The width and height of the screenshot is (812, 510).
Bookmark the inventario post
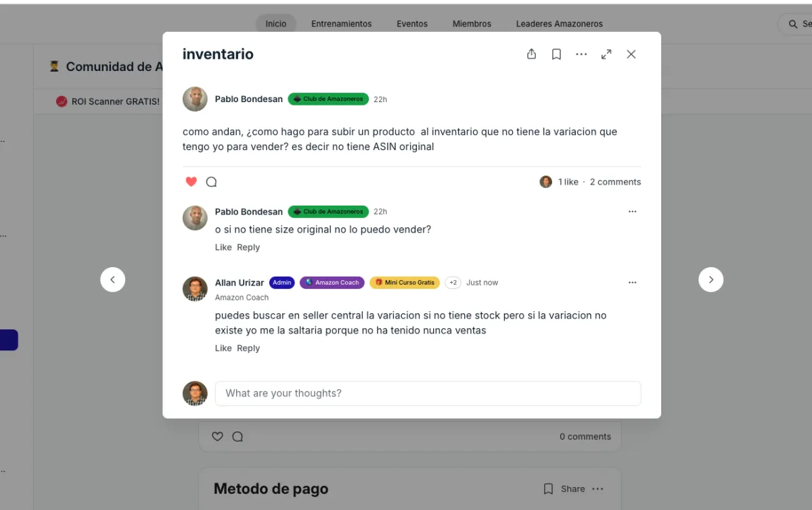[556, 54]
